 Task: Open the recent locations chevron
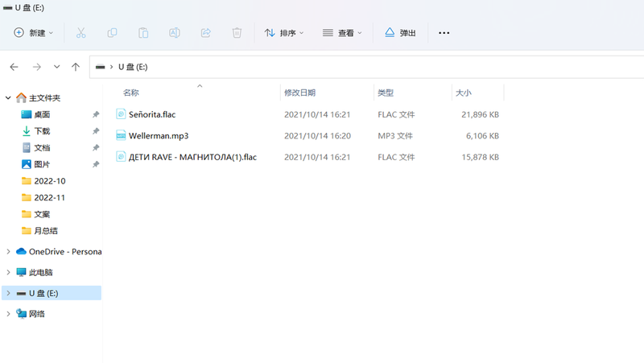[x=56, y=67]
